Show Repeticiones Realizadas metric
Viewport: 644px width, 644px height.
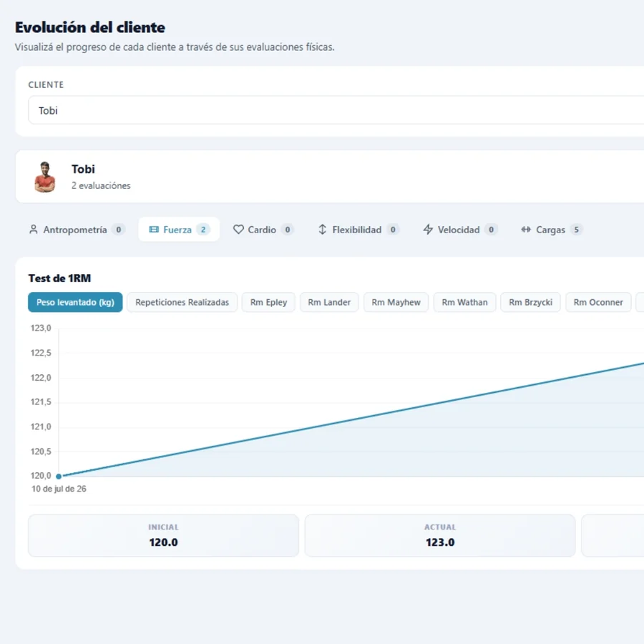coord(182,302)
